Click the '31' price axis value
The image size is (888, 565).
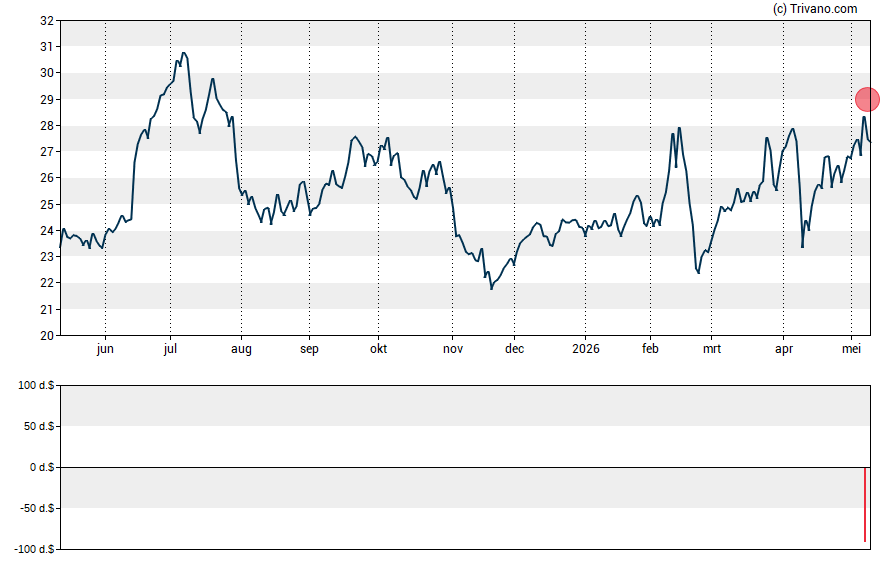[47, 47]
